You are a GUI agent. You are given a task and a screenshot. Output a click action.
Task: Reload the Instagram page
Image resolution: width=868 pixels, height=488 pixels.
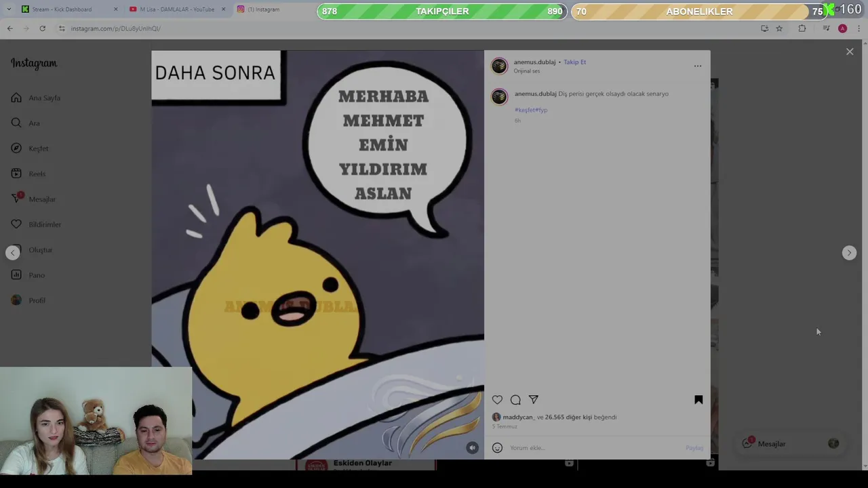point(42,28)
